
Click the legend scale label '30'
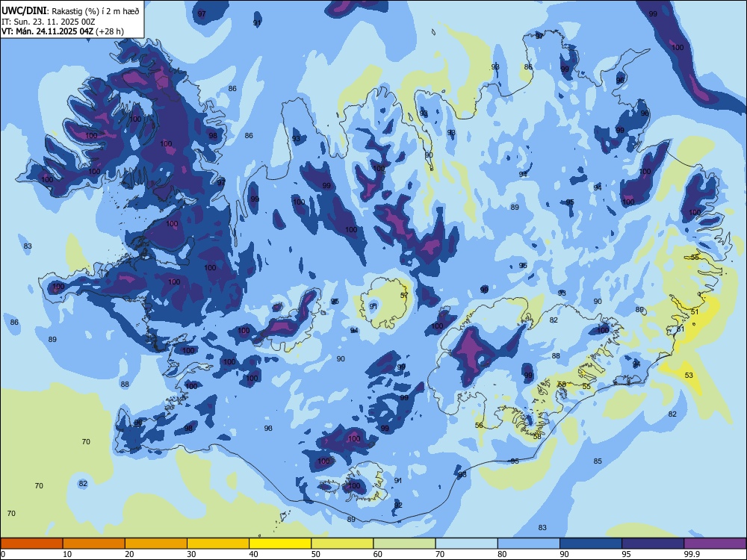point(191,554)
